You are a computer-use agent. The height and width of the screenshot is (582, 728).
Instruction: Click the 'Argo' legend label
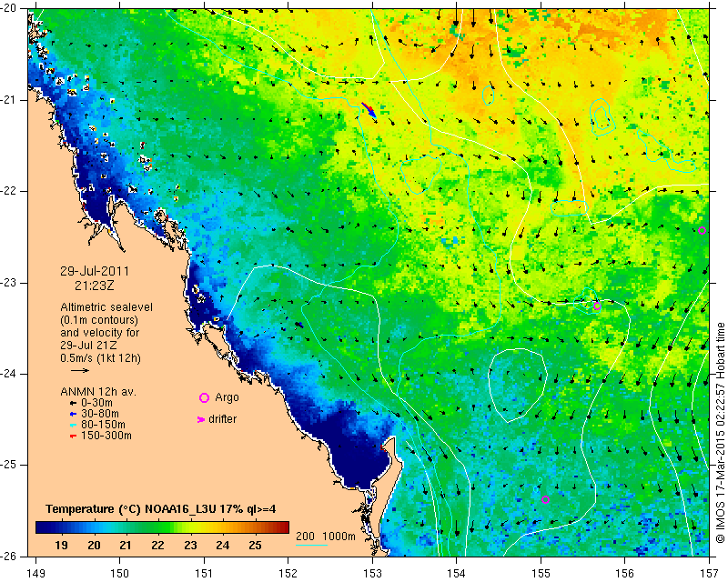(x=227, y=397)
